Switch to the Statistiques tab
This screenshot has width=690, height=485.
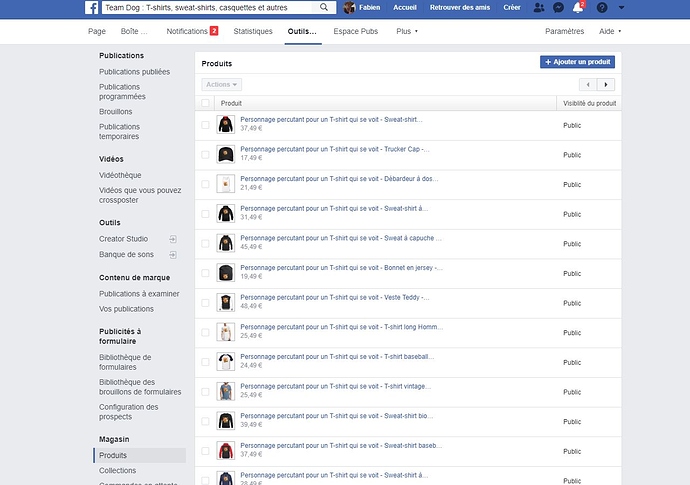tap(252, 32)
